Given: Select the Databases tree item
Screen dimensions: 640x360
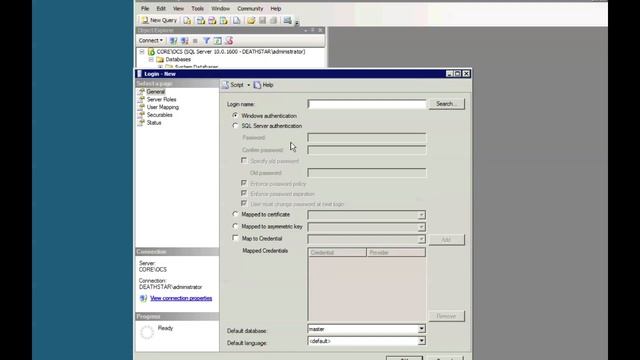Looking at the screenshot, I should pyautogui.click(x=178, y=60).
